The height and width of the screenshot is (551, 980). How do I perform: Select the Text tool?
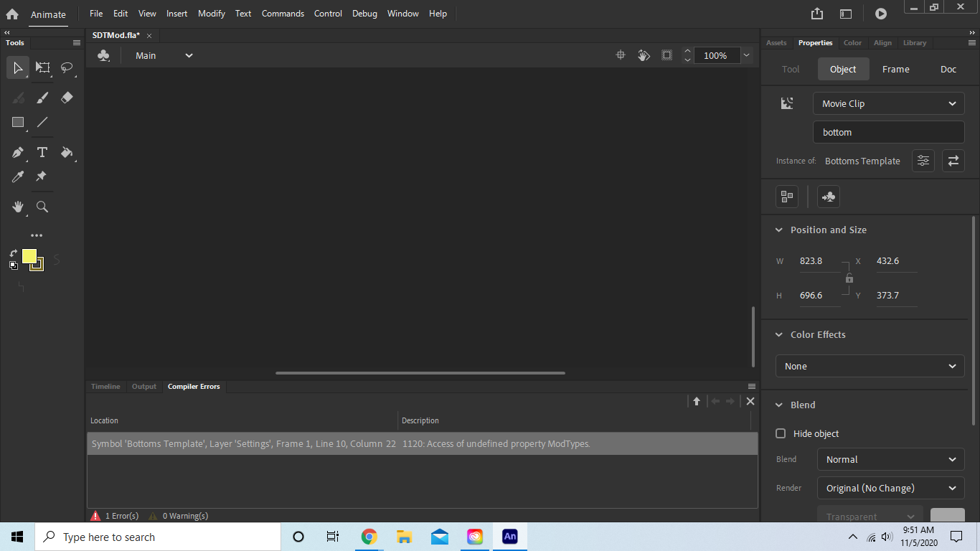click(42, 152)
